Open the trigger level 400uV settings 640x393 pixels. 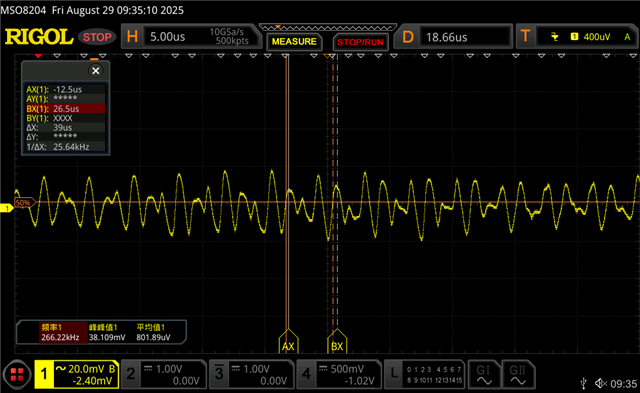click(576, 37)
